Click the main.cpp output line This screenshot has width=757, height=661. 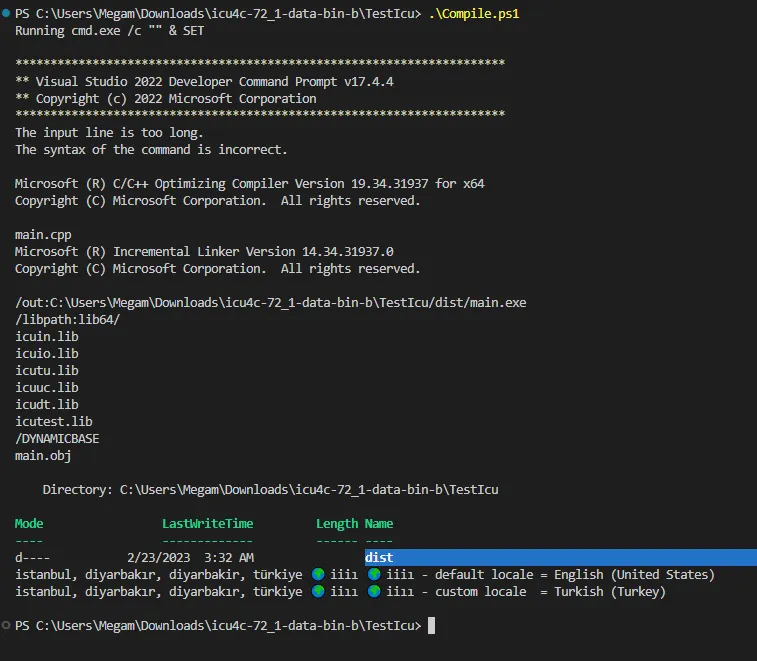43,235
